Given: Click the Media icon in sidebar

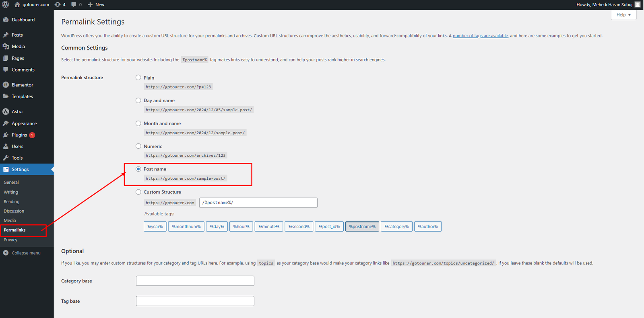Looking at the screenshot, I should click(x=6, y=47).
